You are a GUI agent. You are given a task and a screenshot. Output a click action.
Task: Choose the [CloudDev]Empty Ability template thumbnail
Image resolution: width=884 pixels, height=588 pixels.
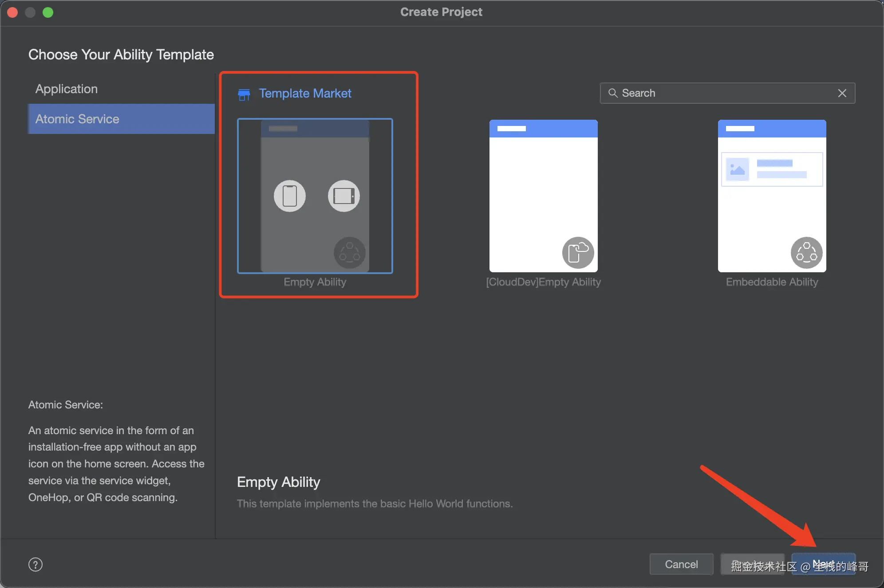point(543,196)
